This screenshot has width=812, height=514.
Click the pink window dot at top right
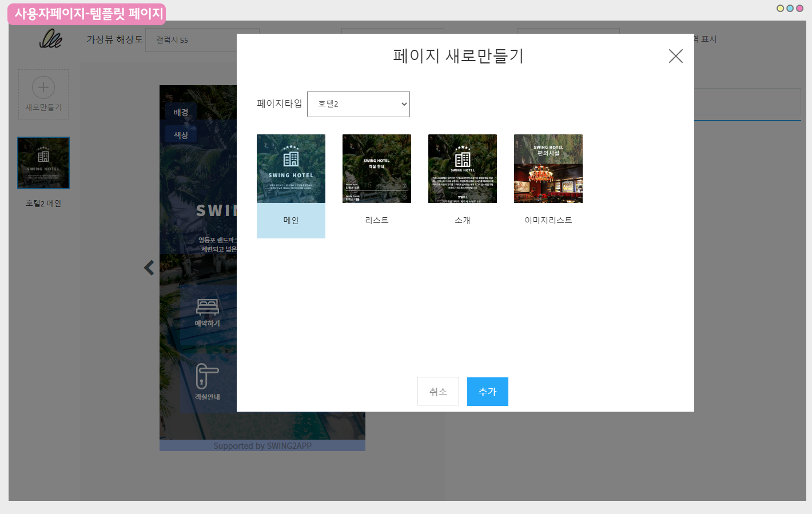pyautogui.click(x=799, y=9)
